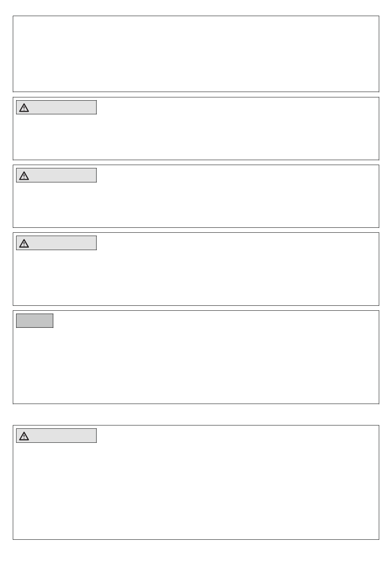This screenshot has height=567, width=392.
Task: Click the blank margin below the final panel
Action: point(196,553)
